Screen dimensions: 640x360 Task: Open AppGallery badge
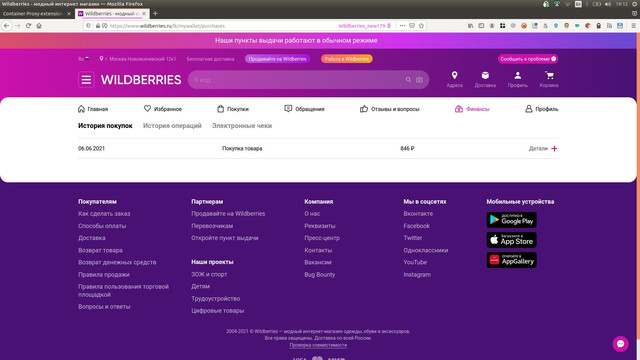(x=511, y=260)
